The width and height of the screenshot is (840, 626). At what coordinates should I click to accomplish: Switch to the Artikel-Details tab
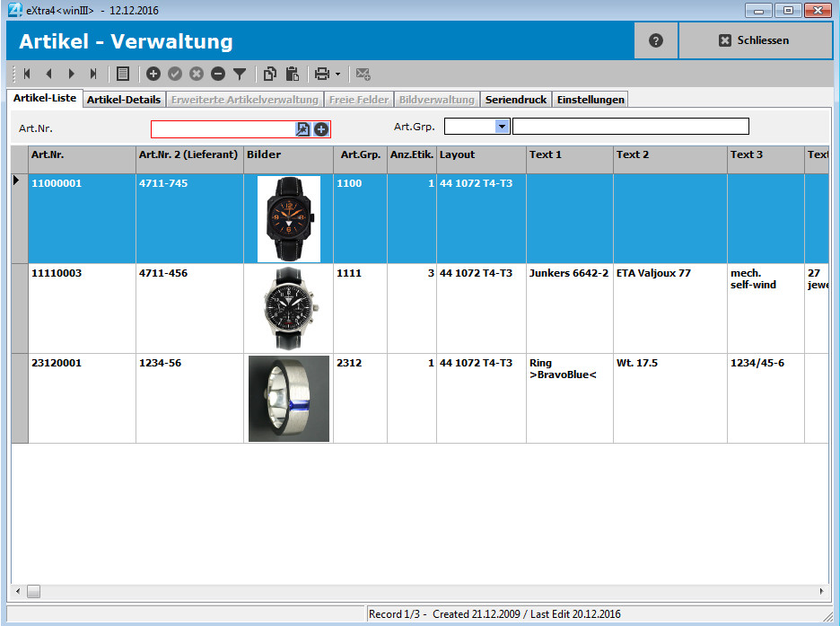124,100
